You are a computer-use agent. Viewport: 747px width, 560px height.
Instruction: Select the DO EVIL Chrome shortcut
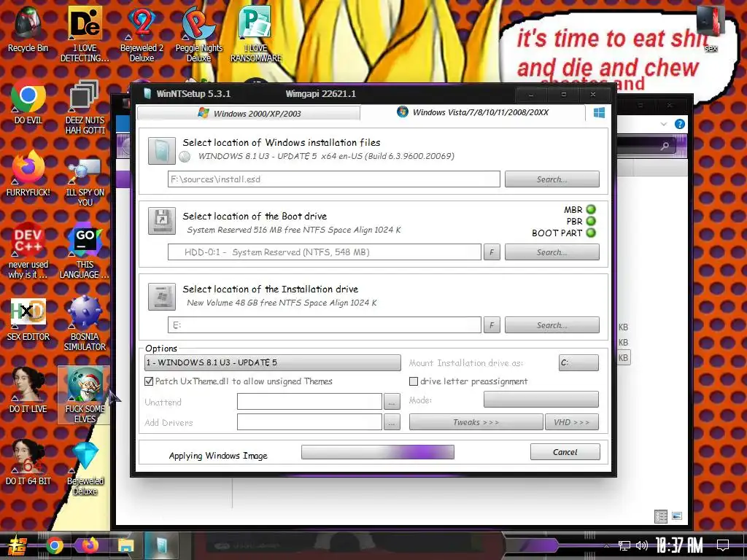coord(28,101)
